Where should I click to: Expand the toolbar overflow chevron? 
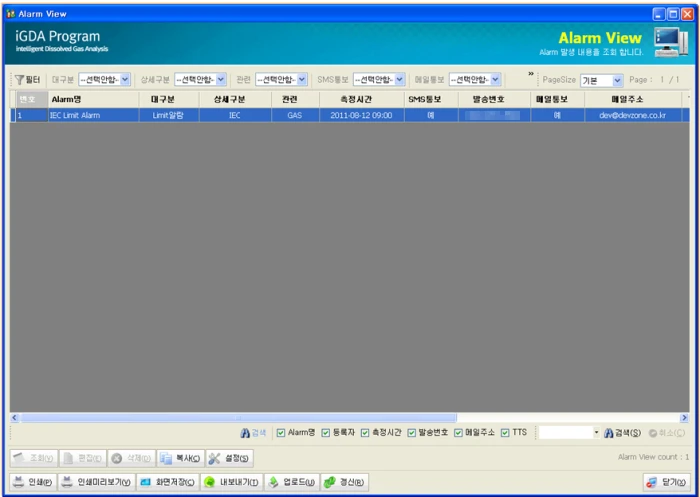[531, 74]
